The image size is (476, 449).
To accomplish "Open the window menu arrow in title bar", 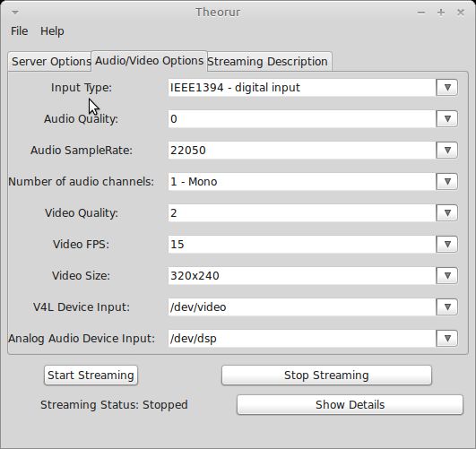I will (x=15, y=13).
